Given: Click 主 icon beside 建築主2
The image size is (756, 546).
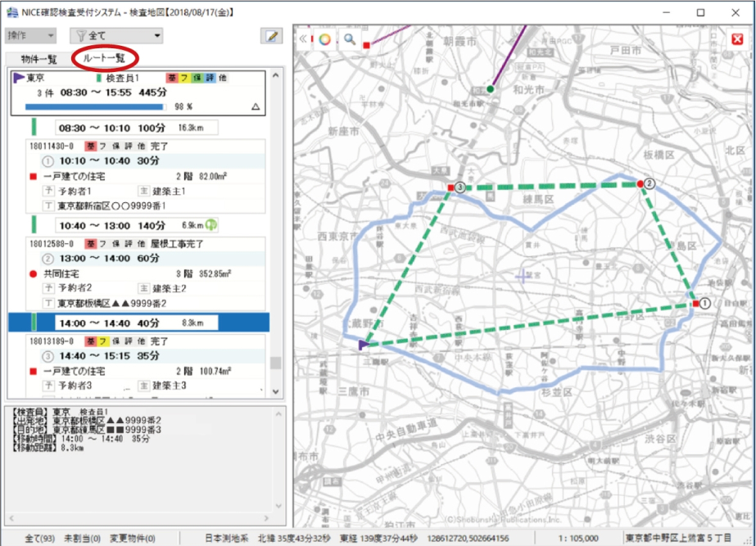Looking at the screenshot, I should tap(143, 288).
